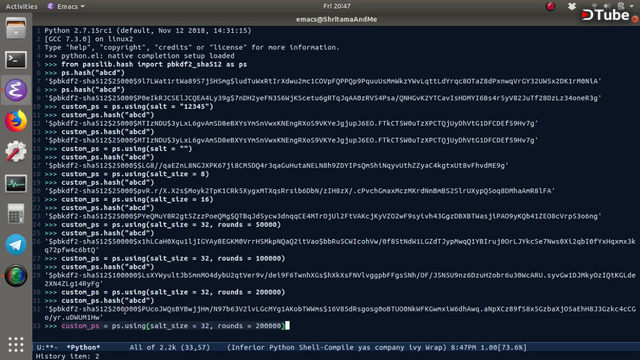640x360 pixels.
Task: Click the line with salt_size = 16
Action: (129, 199)
